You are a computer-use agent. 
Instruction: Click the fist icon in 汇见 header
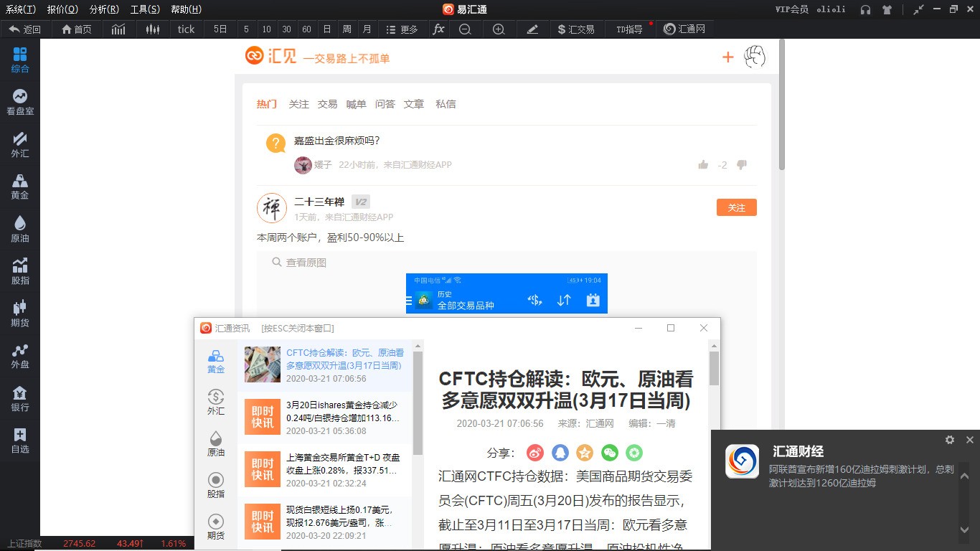coord(755,56)
